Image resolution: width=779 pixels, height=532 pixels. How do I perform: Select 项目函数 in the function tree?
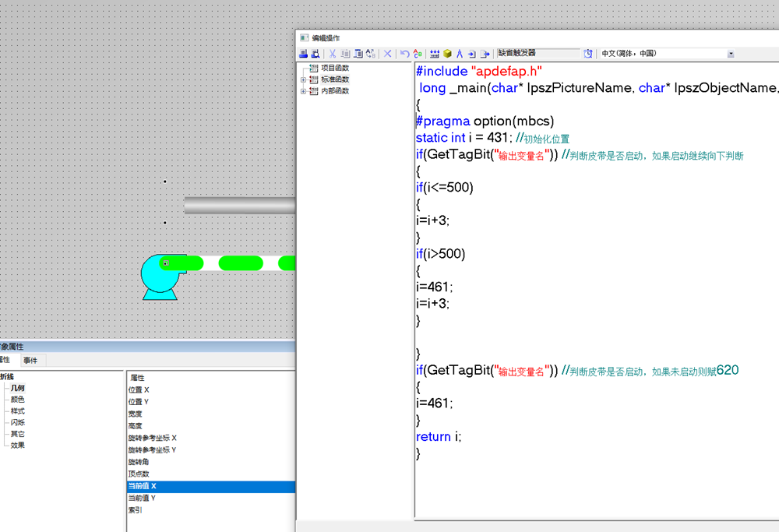click(x=334, y=68)
